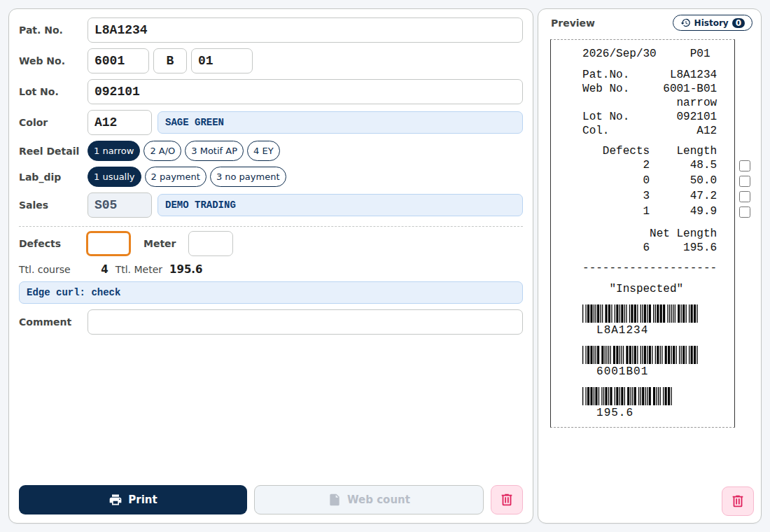
Task: Open the History button
Action: (x=712, y=23)
